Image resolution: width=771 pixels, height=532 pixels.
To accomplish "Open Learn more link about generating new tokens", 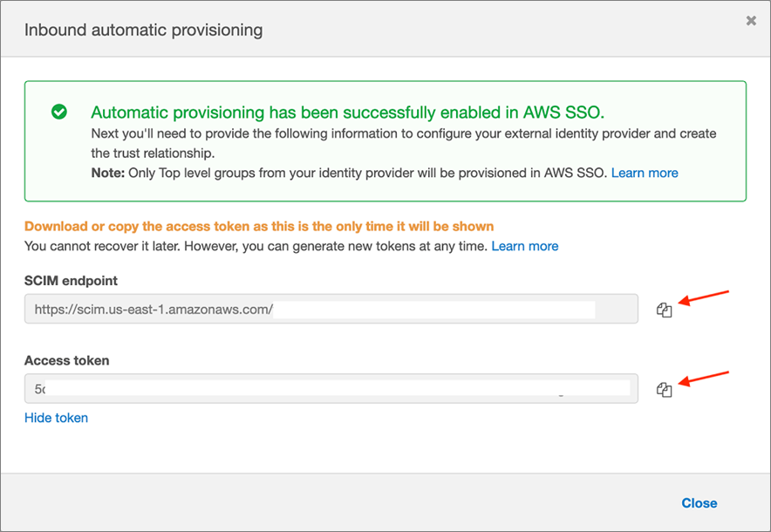I will [x=525, y=246].
